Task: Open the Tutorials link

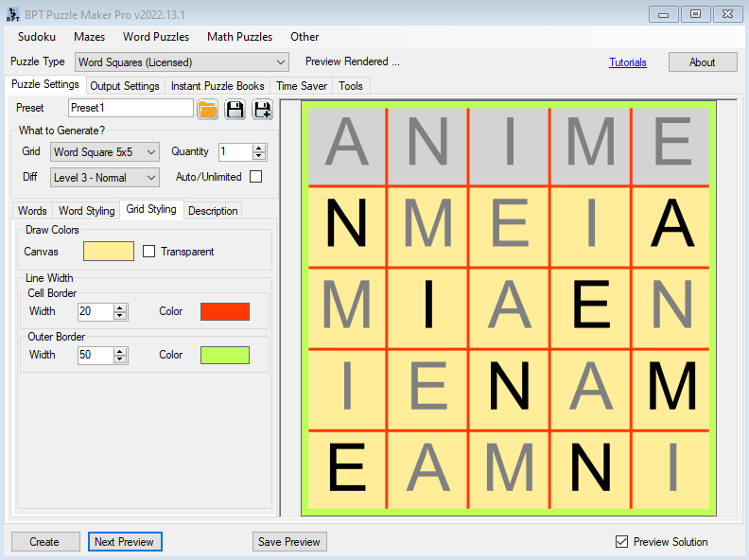Action: coord(628,62)
